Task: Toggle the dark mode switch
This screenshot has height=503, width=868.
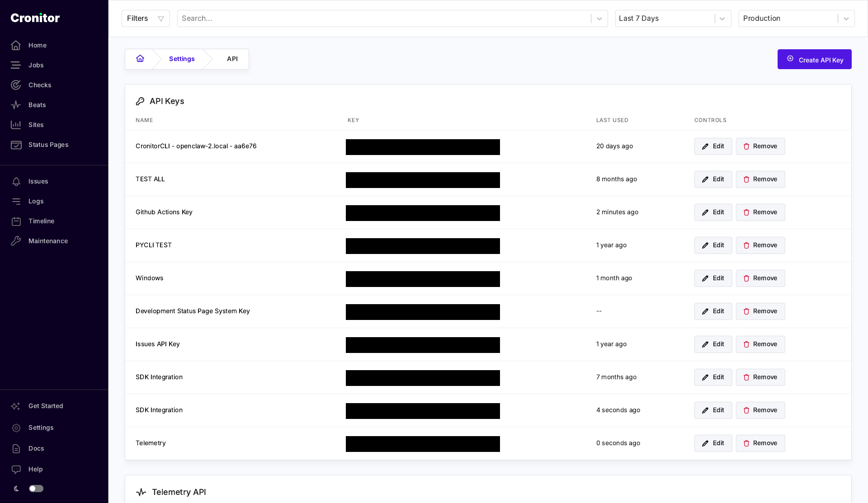Action: point(36,489)
